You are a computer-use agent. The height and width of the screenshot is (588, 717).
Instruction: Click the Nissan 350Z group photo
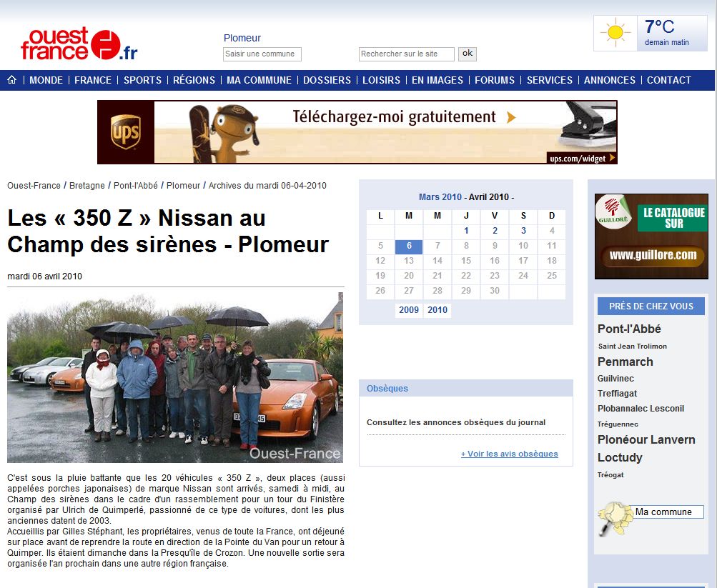tap(175, 377)
